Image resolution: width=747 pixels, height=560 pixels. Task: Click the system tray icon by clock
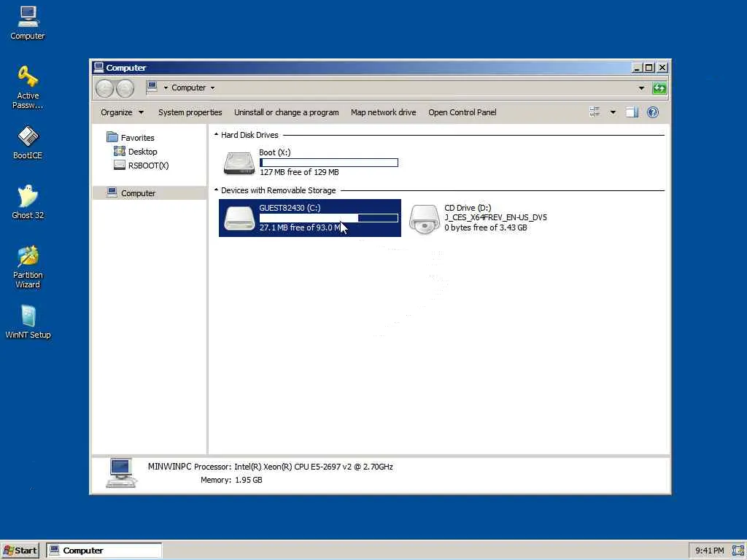point(738,551)
